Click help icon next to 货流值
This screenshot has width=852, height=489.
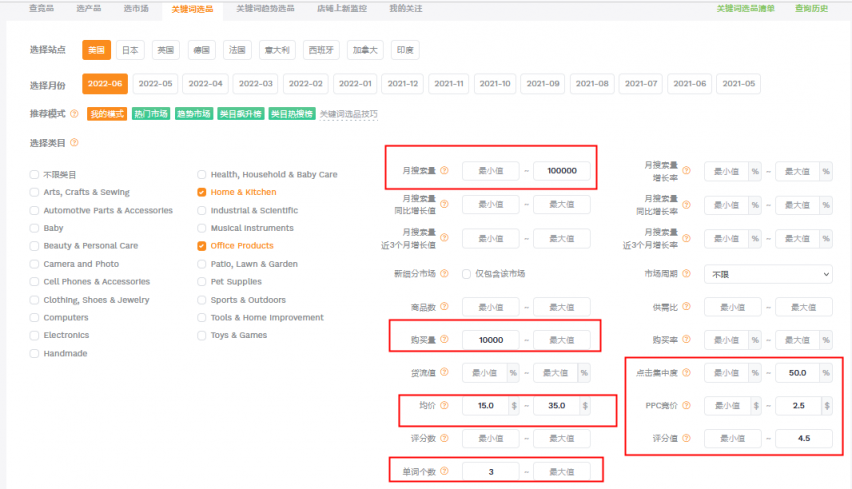[x=444, y=372]
